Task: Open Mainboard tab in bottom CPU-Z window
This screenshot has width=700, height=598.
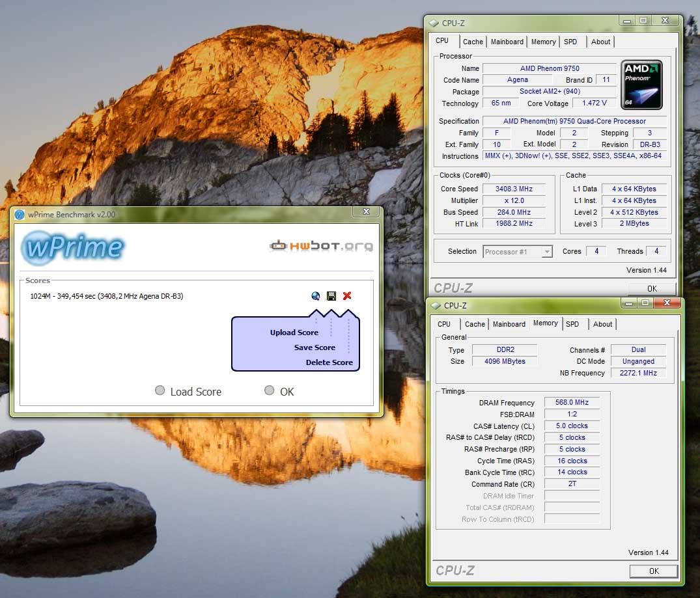Action: point(509,324)
